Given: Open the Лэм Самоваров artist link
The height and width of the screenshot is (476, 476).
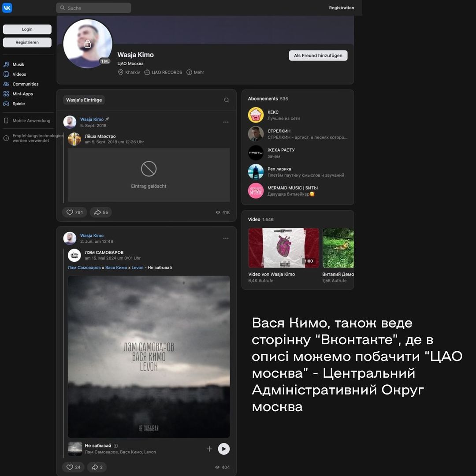Looking at the screenshot, I should pyautogui.click(x=84, y=268).
